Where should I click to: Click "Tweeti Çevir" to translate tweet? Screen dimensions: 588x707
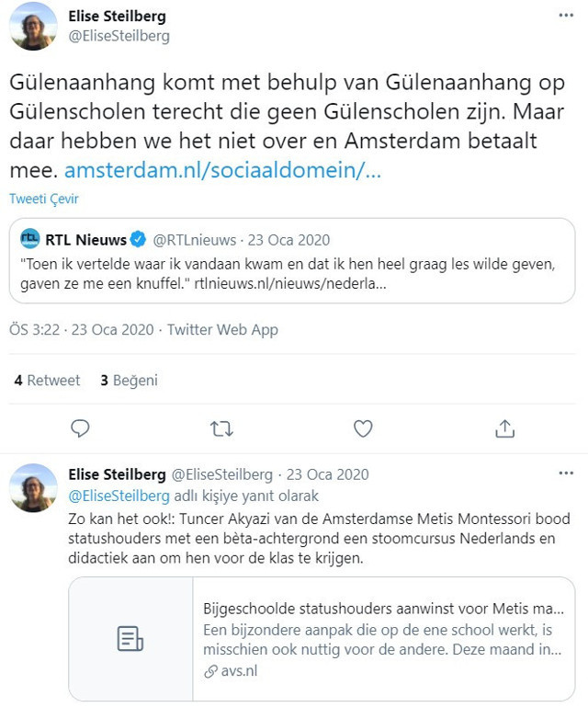[x=44, y=200]
